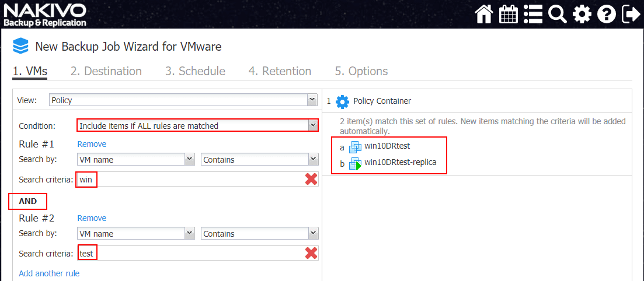The width and height of the screenshot is (644, 281).
Task: Select win10DRtest-replica in matched items
Action: 401,162
